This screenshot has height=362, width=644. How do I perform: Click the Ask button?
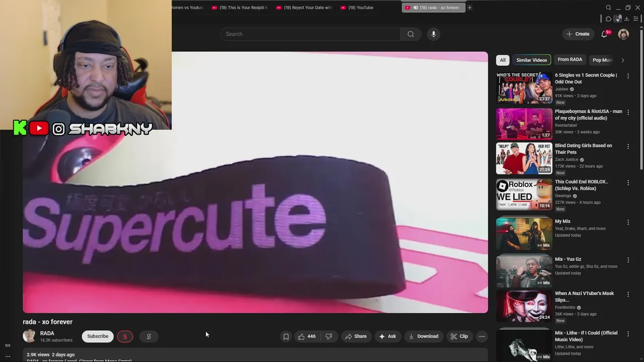coord(387,336)
